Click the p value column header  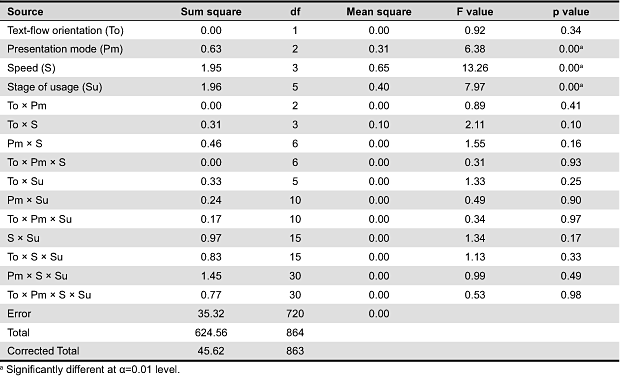571,11
